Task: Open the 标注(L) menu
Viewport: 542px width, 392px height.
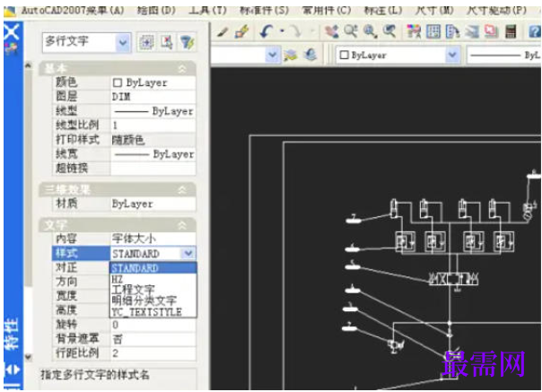Action: [x=383, y=10]
